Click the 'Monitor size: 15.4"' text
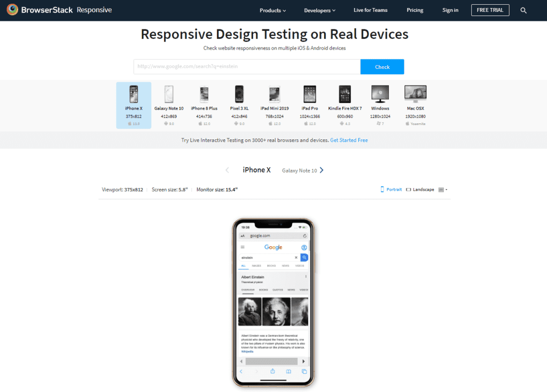The image size is (547, 392). [x=217, y=190]
